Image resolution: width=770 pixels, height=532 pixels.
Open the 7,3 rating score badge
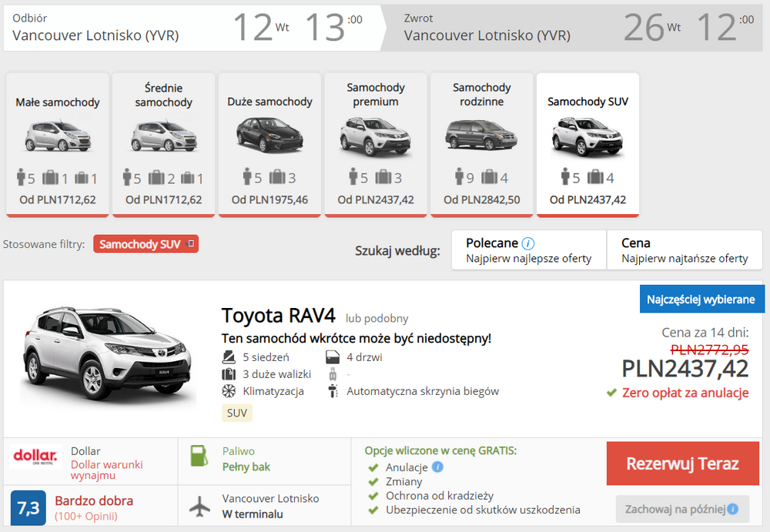pos(28,507)
